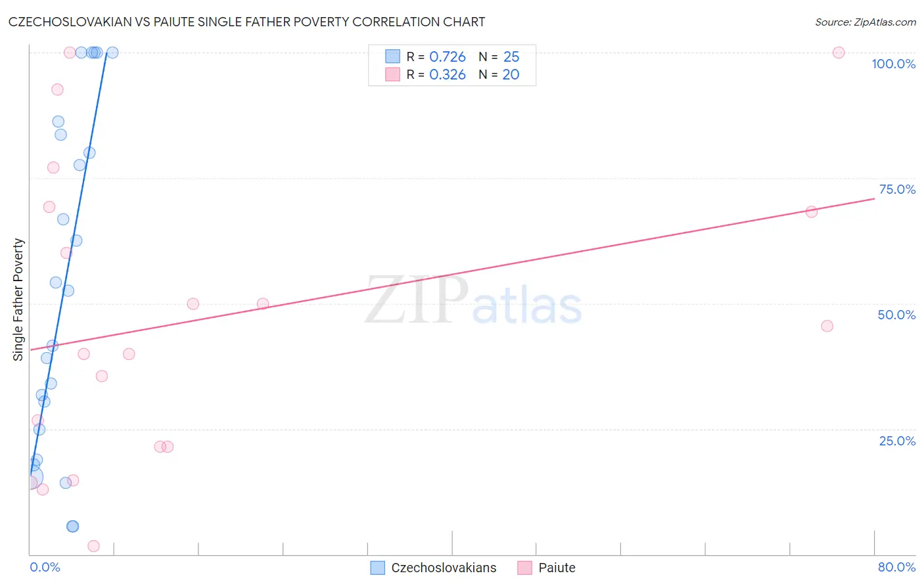The height and width of the screenshot is (586, 924).
Task: Click the blue data point near 5% poverty
Action: click(x=72, y=526)
